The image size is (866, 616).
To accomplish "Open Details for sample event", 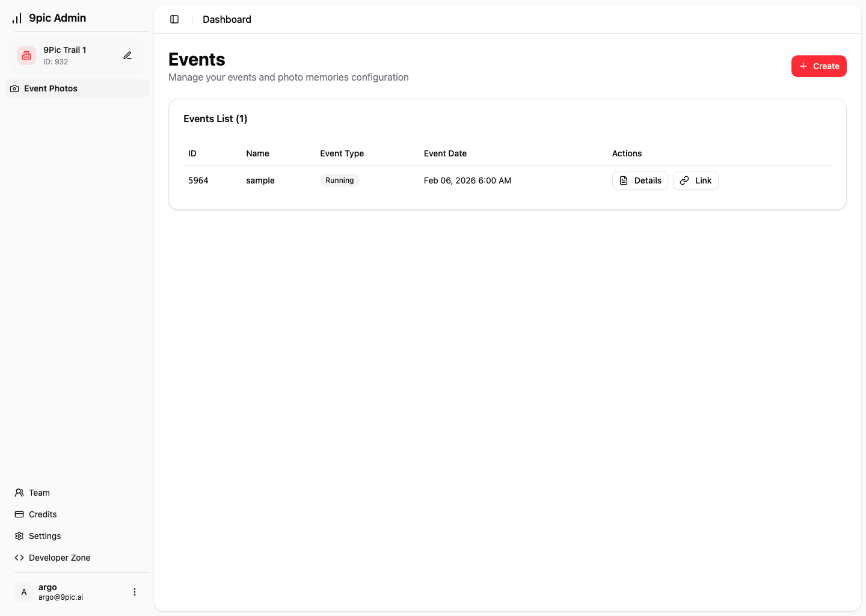I will pyautogui.click(x=640, y=180).
